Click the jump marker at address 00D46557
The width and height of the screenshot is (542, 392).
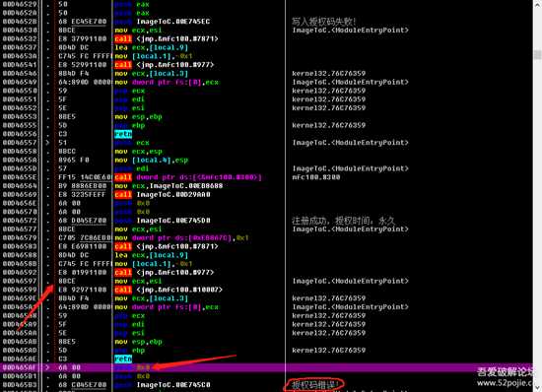click(x=47, y=143)
